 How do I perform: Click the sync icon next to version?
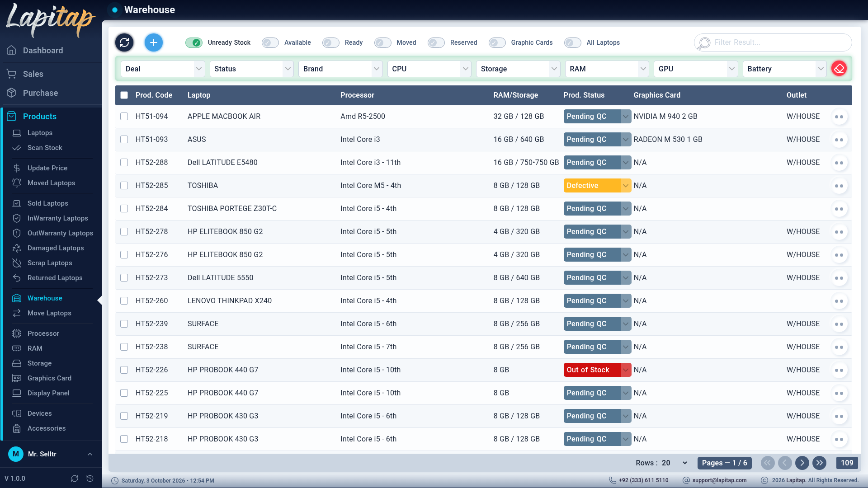pyautogui.click(x=75, y=479)
